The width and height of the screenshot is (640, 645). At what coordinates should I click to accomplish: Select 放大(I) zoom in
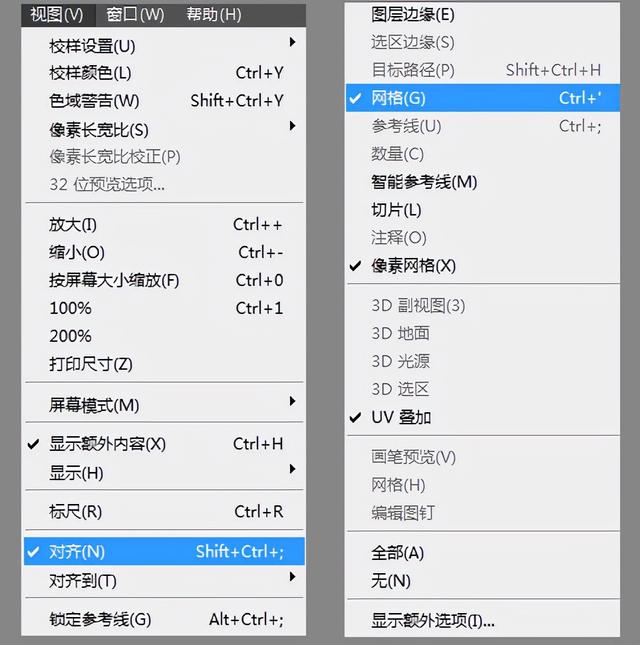coord(164,225)
